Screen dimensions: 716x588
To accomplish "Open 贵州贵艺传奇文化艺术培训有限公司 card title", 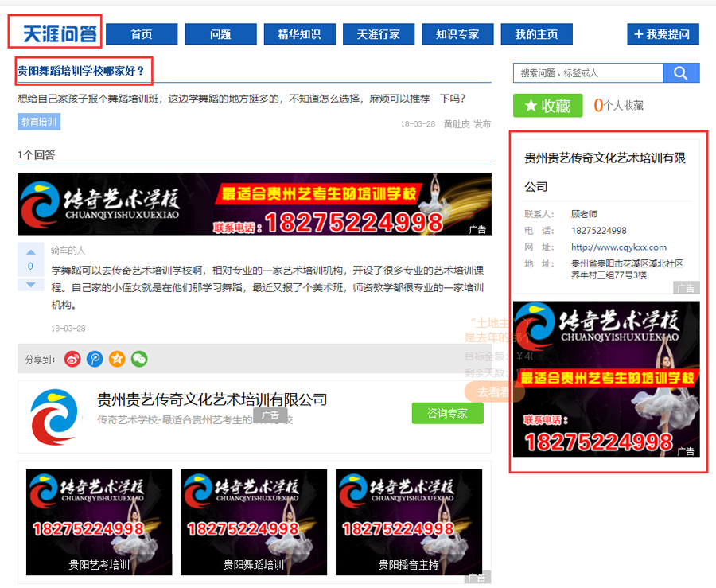I will pos(212,400).
